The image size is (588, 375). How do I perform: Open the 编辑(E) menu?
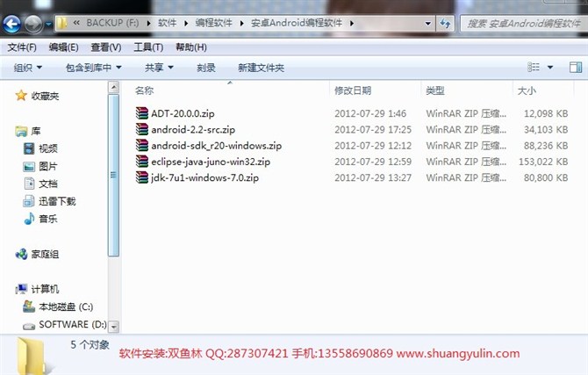click(x=64, y=47)
